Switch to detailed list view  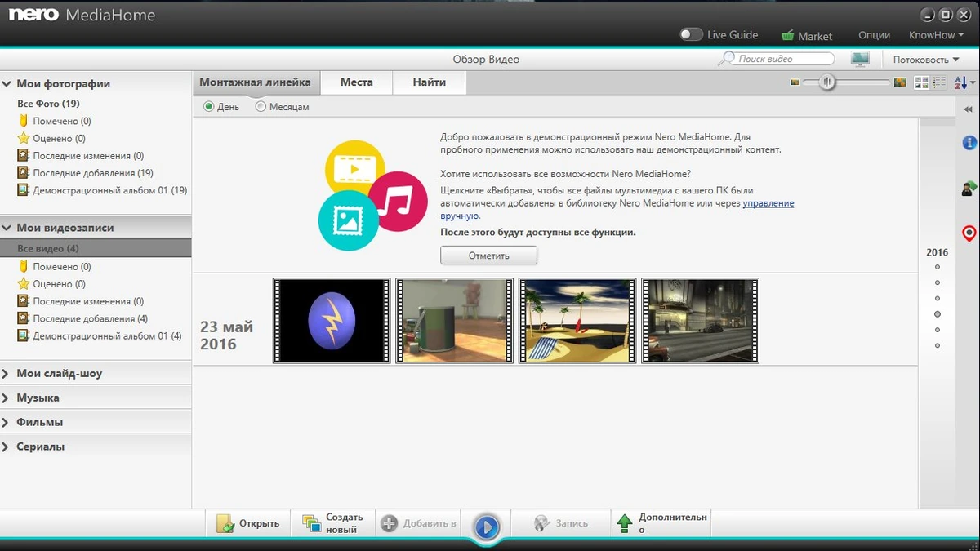[939, 82]
